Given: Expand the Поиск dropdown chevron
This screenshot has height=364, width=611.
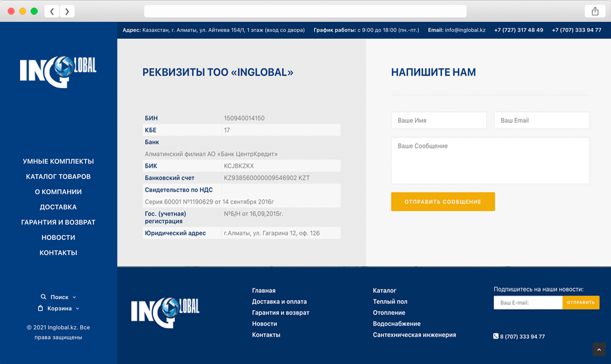Looking at the screenshot, I should (74, 298).
